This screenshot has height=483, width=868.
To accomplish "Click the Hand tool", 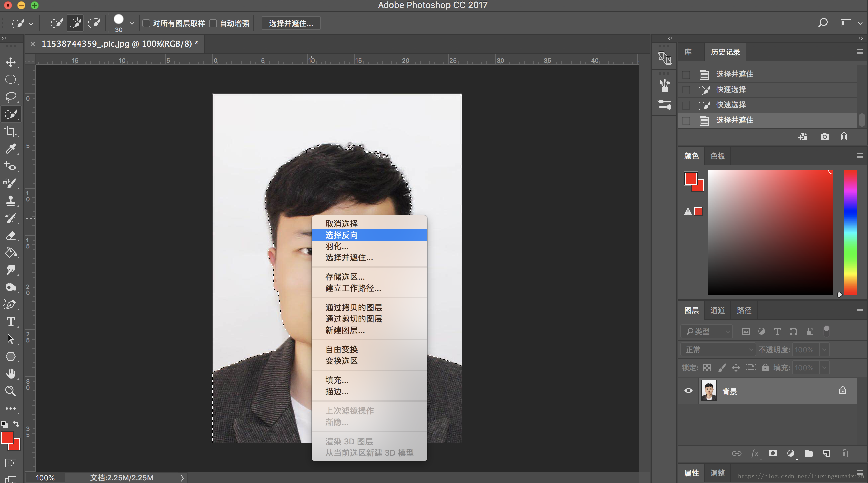I will point(10,374).
